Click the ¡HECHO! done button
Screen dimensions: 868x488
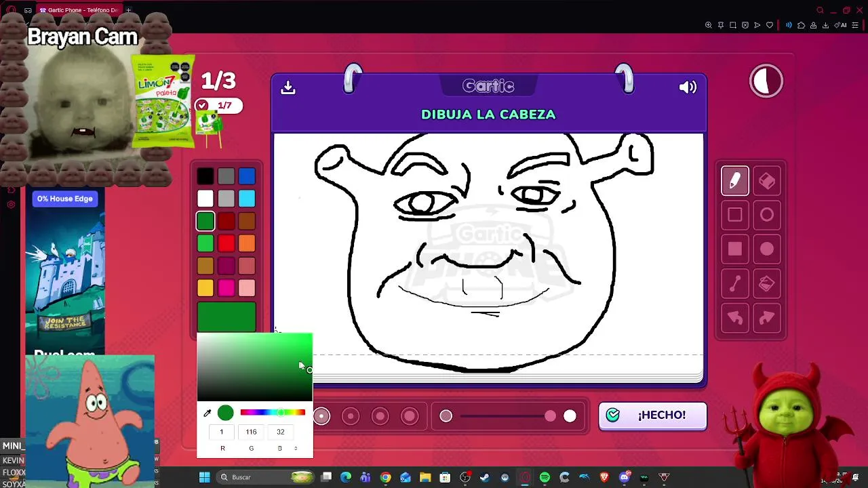(x=652, y=415)
